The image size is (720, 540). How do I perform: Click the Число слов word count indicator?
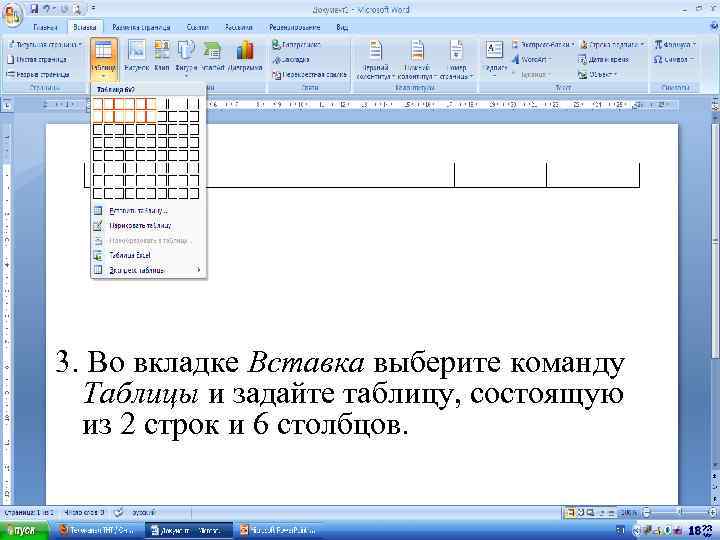pyautogui.click(x=84, y=512)
